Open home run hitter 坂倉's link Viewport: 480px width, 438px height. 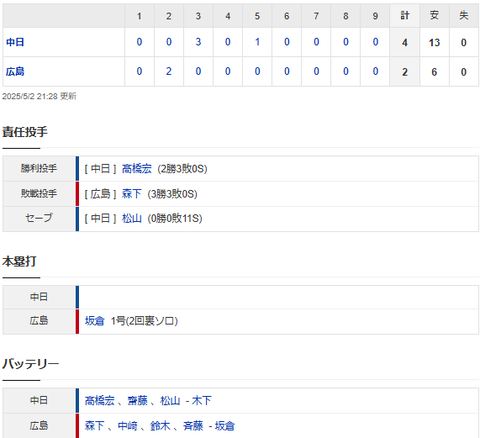pyautogui.click(x=94, y=321)
